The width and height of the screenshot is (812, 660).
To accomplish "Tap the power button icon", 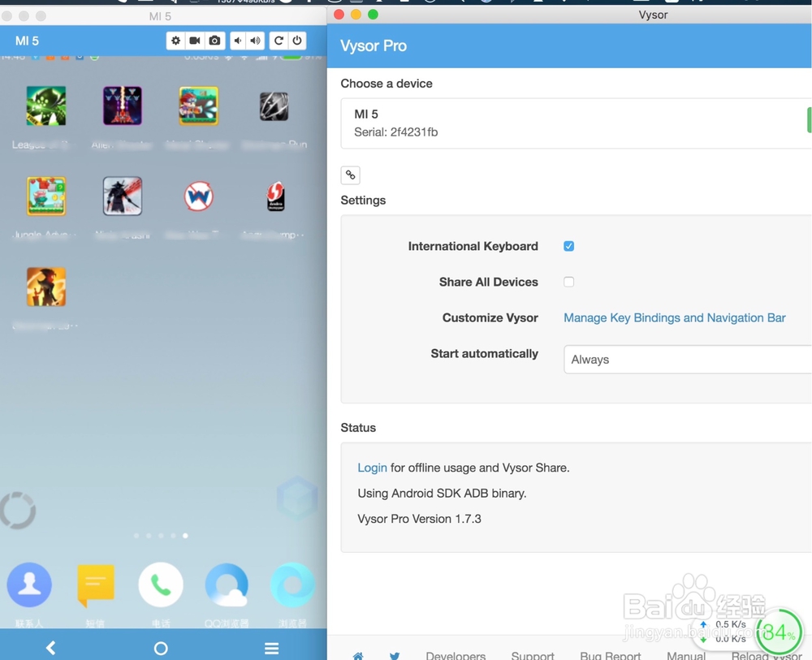I will pos(296,41).
